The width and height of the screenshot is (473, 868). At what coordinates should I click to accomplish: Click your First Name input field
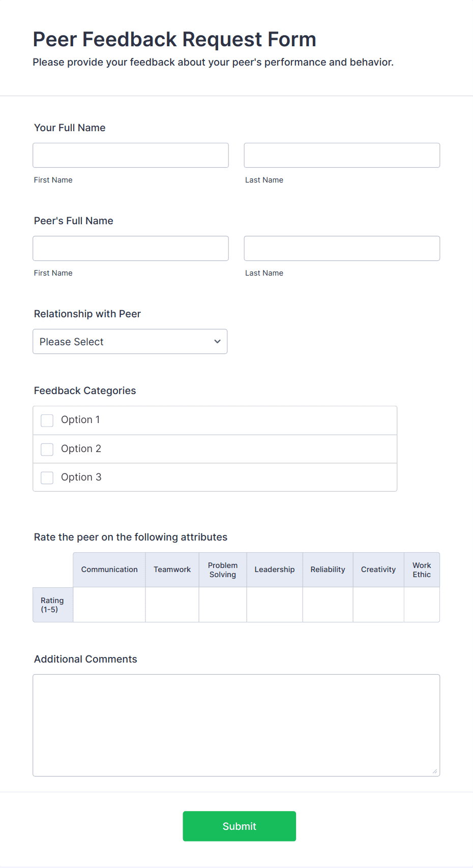[x=131, y=155]
